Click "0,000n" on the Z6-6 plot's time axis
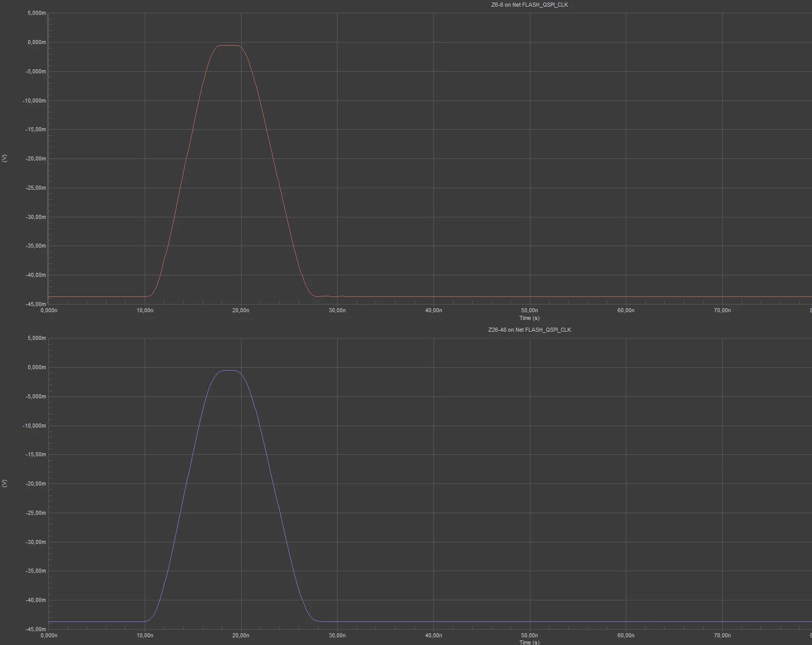The image size is (812, 645). pyautogui.click(x=49, y=310)
